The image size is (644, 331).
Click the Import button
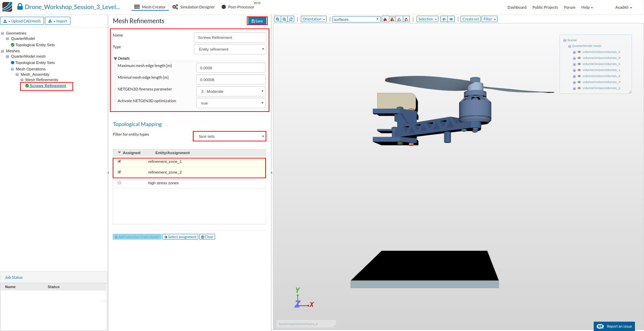pyautogui.click(x=58, y=21)
